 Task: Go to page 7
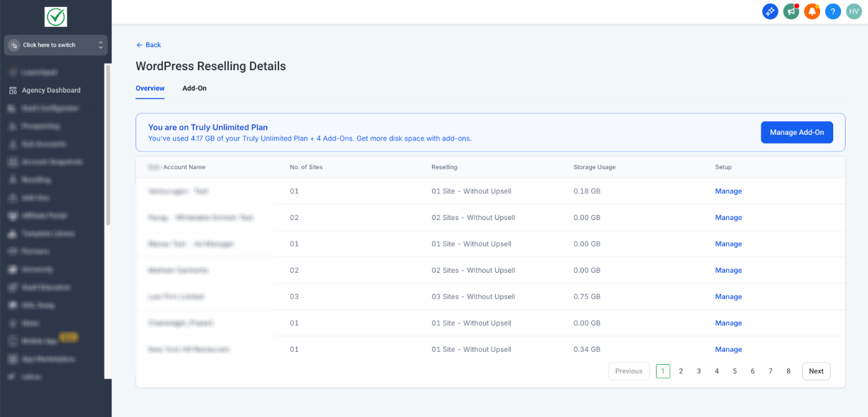pyautogui.click(x=770, y=371)
